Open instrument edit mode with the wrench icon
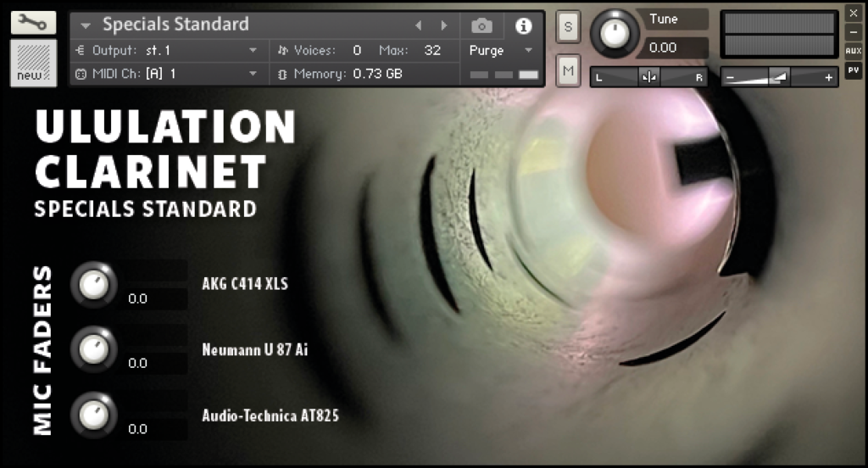The width and height of the screenshot is (868, 468). point(33,23)
